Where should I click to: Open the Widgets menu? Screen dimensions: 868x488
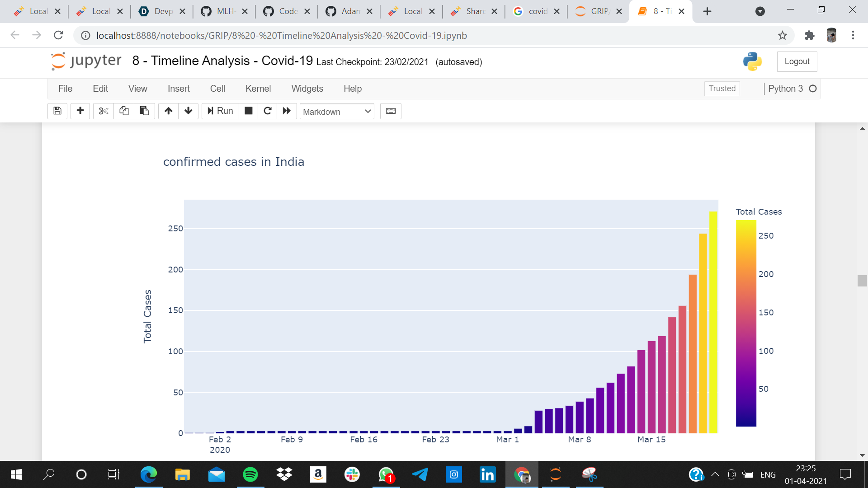pyautogui.click(x=307, y=89)
